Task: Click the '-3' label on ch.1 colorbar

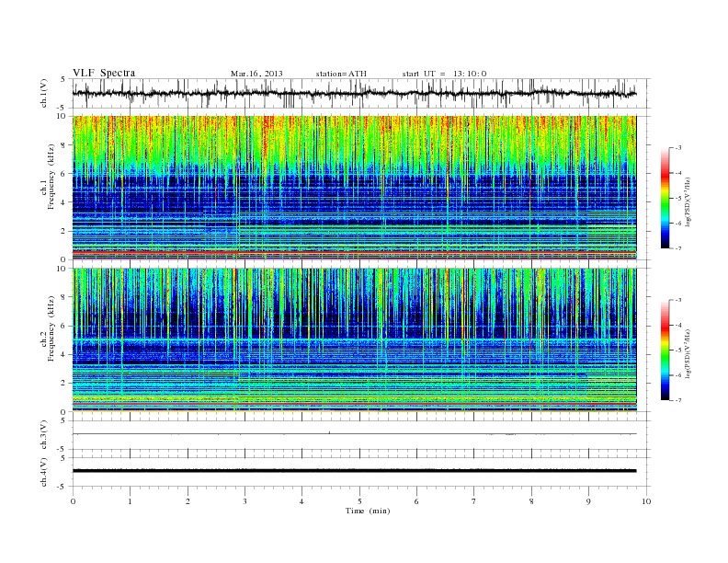Action: [x=677, y=148]
